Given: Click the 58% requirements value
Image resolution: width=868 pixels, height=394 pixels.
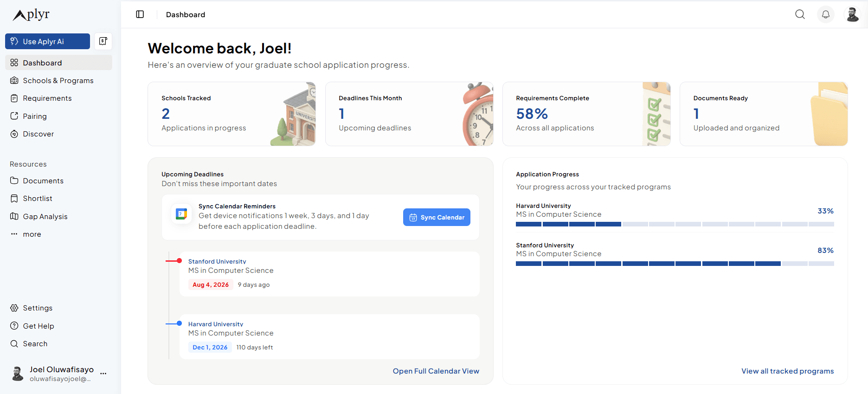Looking at the screenshot, I should [x=532, y=114].
